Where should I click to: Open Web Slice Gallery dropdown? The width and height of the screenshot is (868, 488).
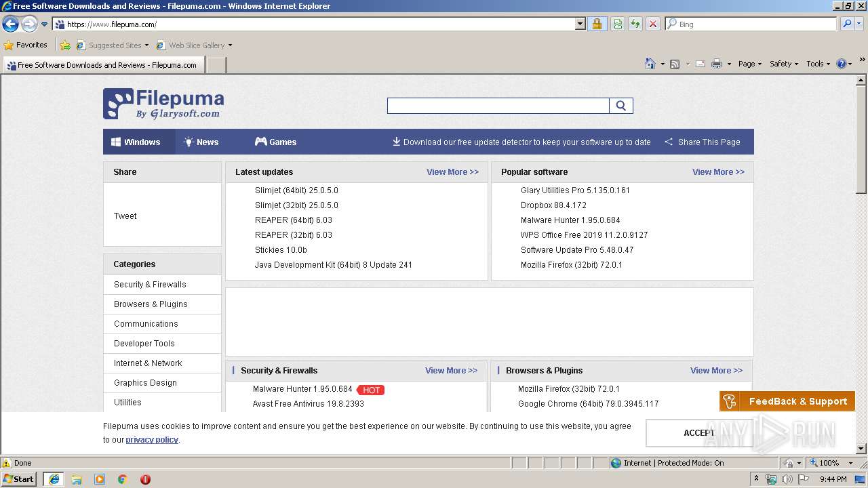(x=195, y=45)
